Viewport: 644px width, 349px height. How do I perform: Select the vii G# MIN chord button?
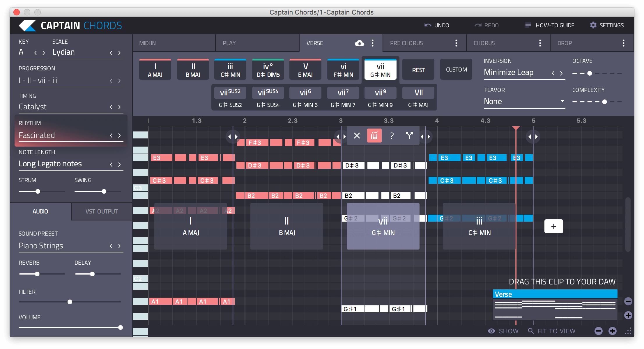(x=380, y=70)
